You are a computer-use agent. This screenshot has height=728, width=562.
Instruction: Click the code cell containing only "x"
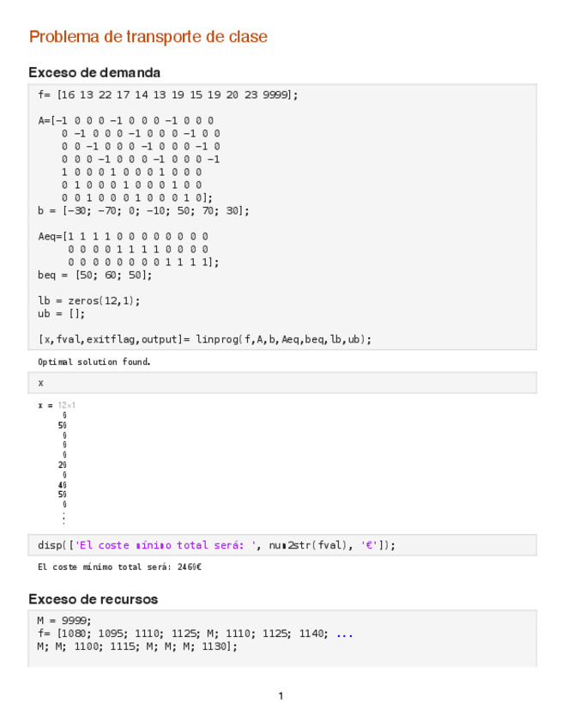(x=41, y=383)
